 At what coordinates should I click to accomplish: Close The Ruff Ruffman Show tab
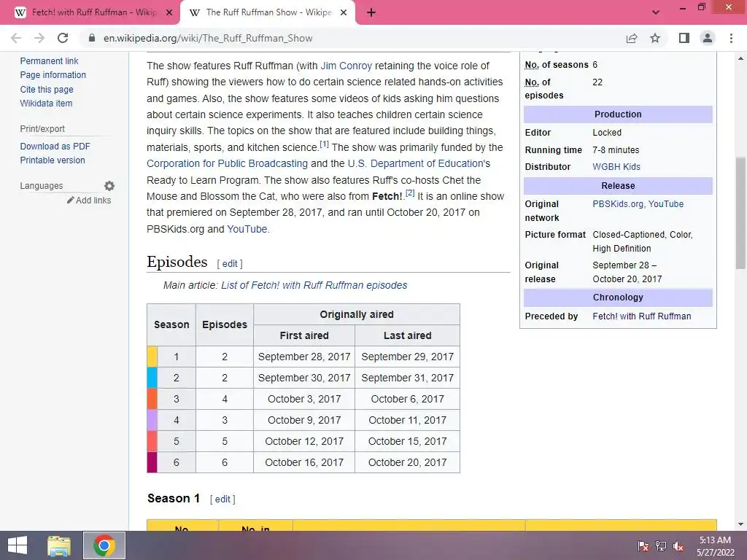[x=344, y=13]
